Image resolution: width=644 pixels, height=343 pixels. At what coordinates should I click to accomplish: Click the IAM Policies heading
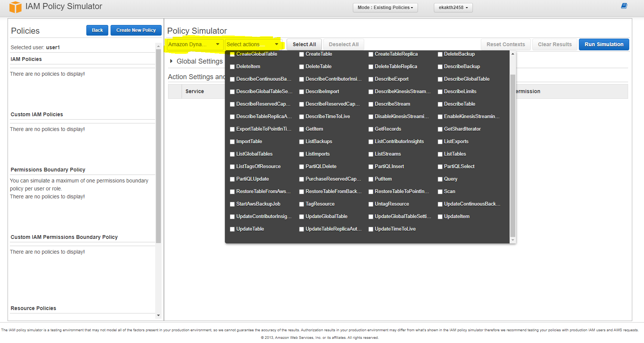(26, 59)
